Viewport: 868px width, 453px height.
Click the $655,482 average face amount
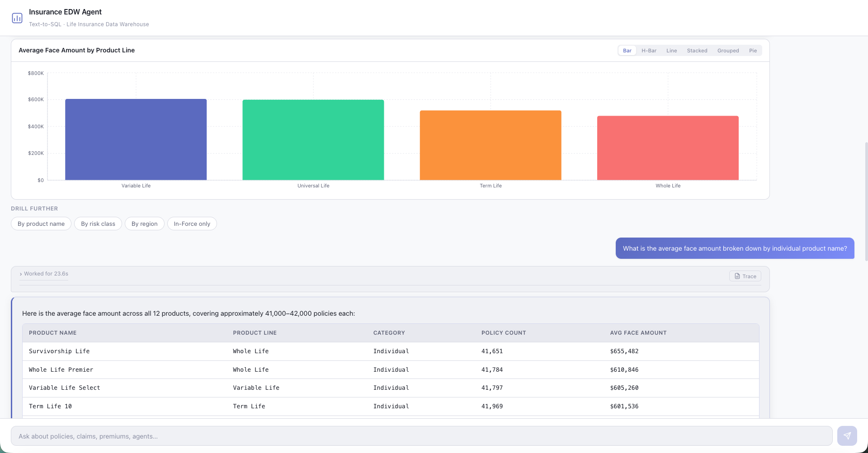coord(624,351)
